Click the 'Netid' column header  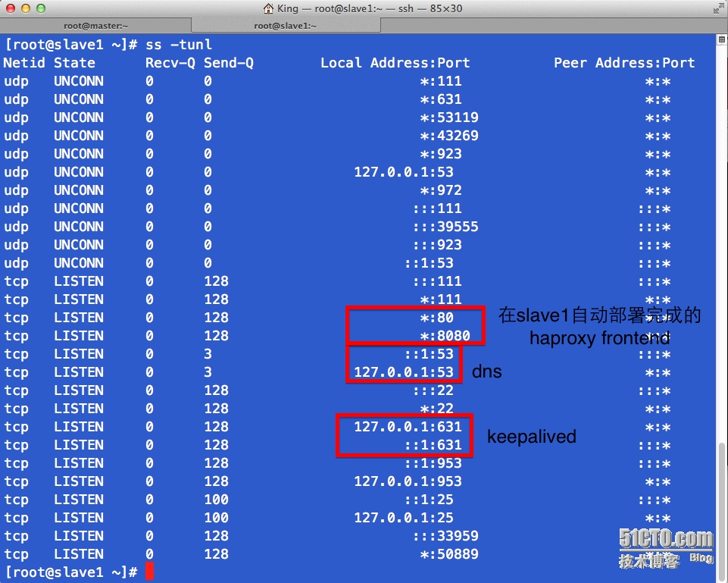tap(24, 63)
